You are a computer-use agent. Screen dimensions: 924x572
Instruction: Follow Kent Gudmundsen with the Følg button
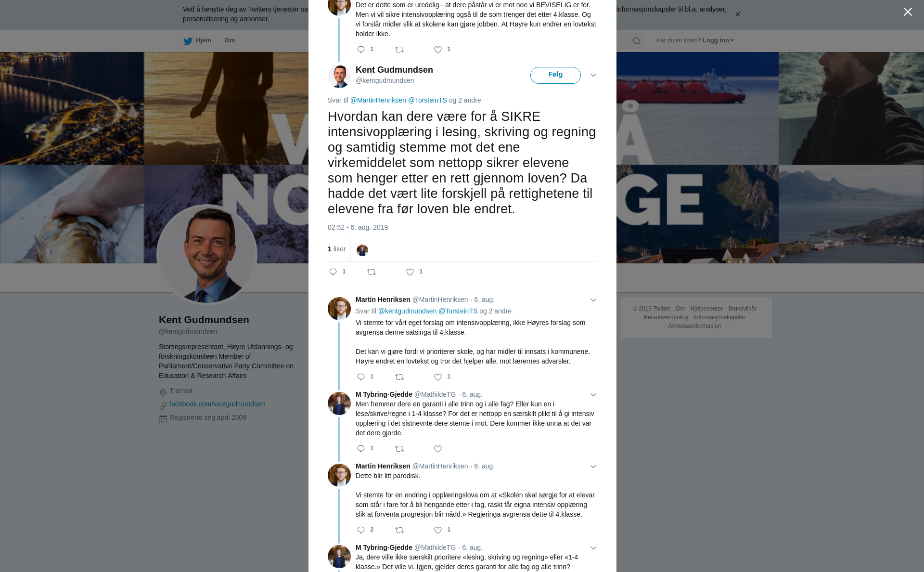pos(555,75)
